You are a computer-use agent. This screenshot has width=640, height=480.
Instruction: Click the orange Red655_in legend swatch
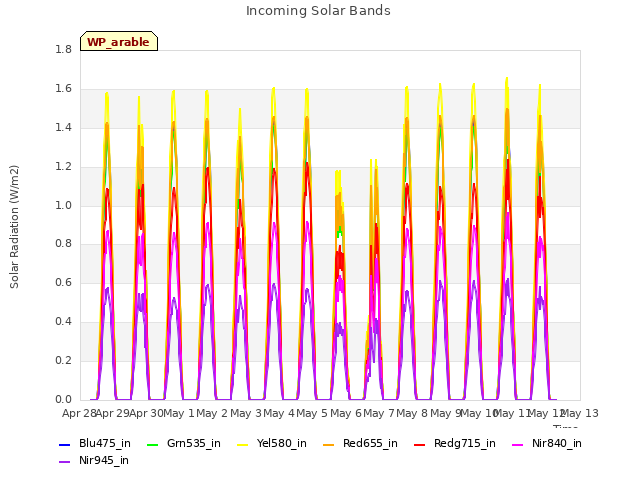coord(329,444)
